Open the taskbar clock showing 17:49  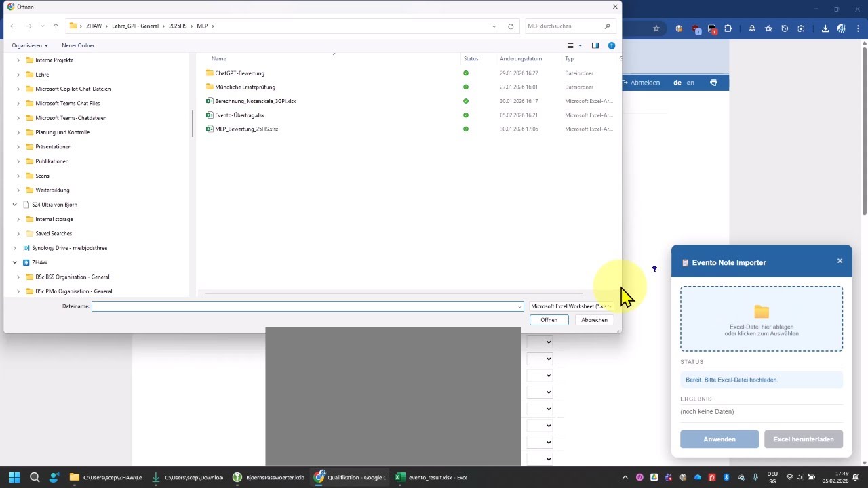click(835, 477)
